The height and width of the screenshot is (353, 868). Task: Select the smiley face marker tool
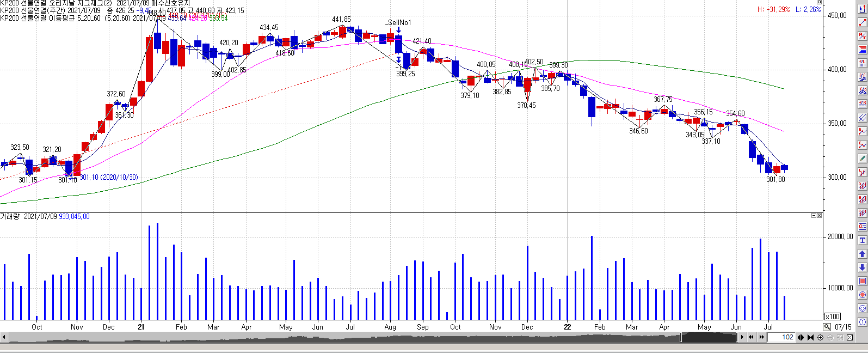(x=862, y=308)
